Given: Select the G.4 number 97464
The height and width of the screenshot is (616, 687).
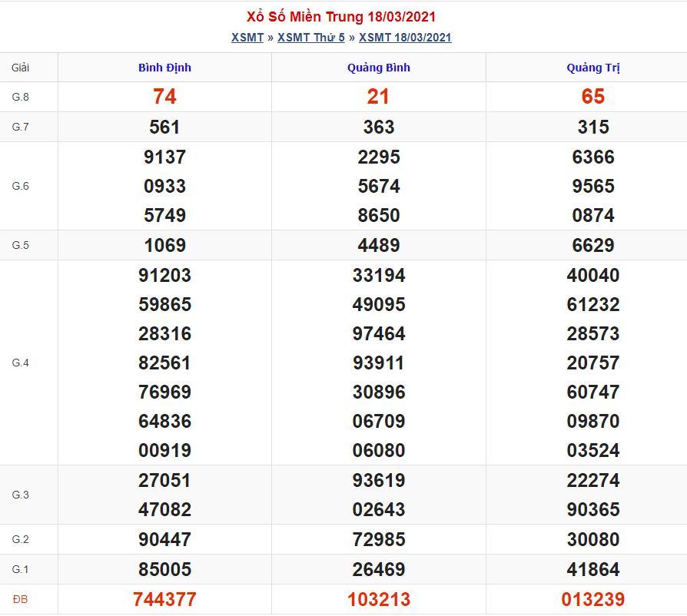Looking at the screenshot, I should [x=379, y=333].
